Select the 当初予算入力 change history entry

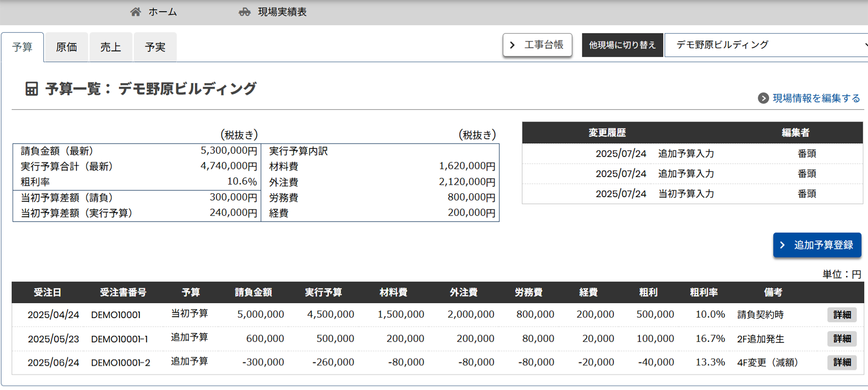click(686, 194)
